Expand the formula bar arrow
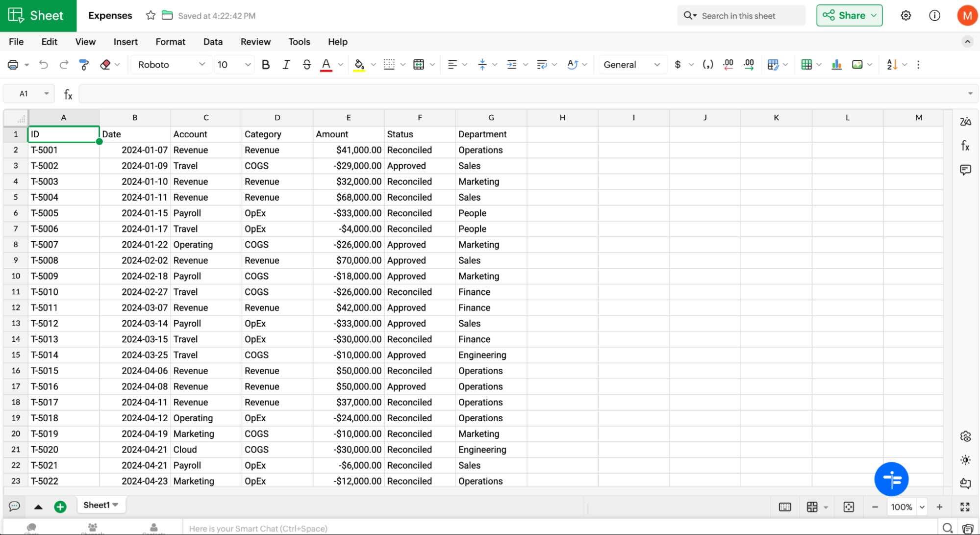This screenshot has height=535, width=980. (970, 93)
